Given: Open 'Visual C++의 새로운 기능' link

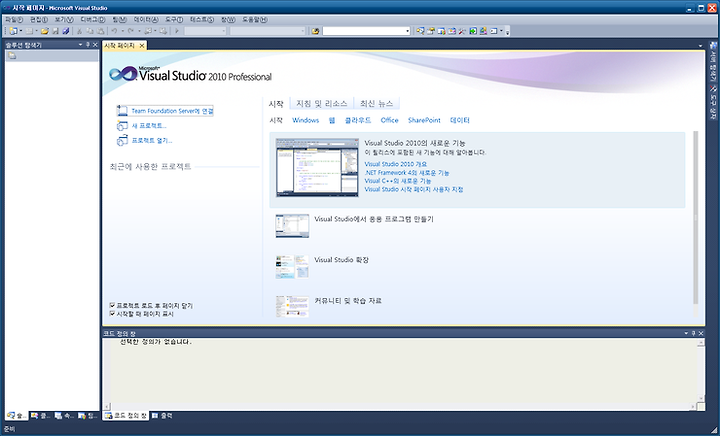Looking at the screenshot, I should (398, 181).
